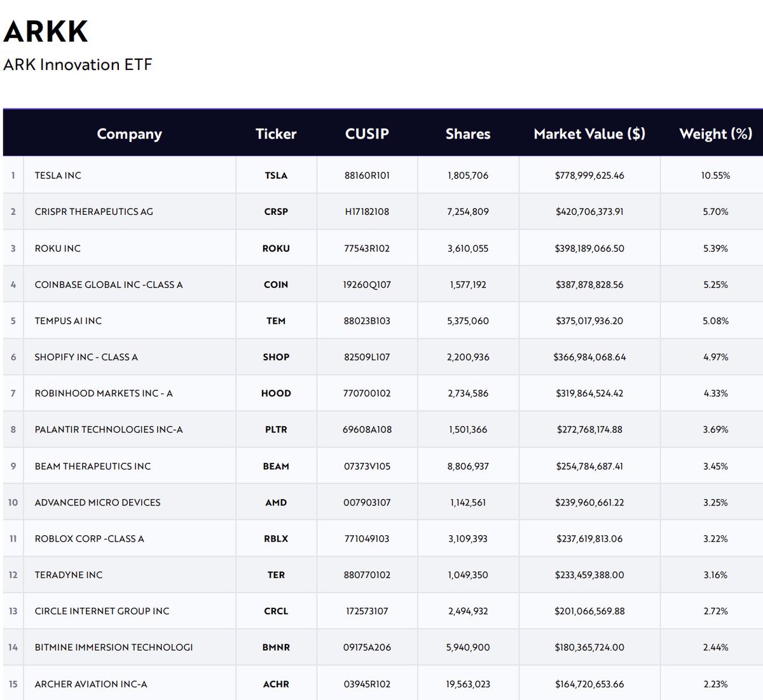The height and width of the screenshot is (700, 763).
Task: Select the HOOD ticker cell
Action: pyautogui.click(x=276, y=394)
